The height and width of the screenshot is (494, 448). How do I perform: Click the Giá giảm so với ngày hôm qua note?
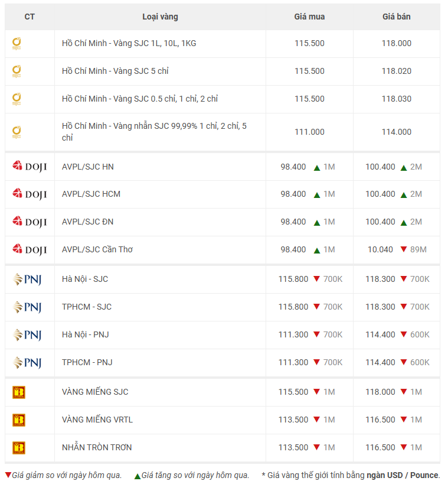point(67,475)
